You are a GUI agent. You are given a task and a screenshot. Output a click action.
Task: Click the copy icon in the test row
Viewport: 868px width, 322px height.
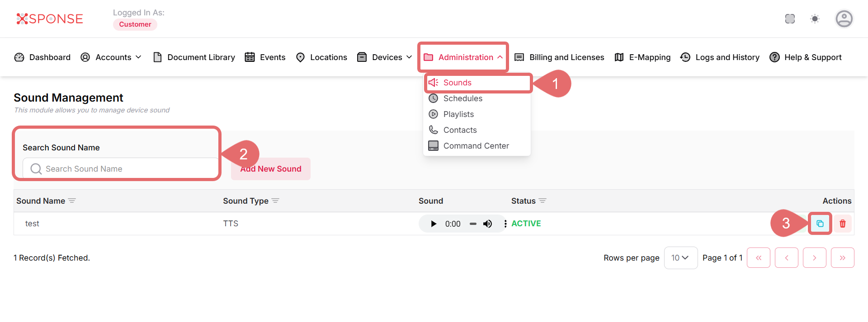(820, 224)
